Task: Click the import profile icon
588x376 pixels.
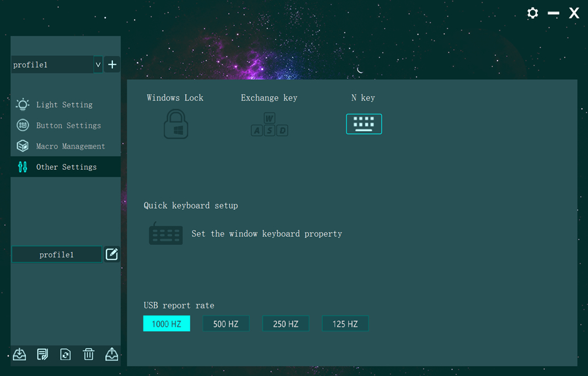Action: [19, 354]
